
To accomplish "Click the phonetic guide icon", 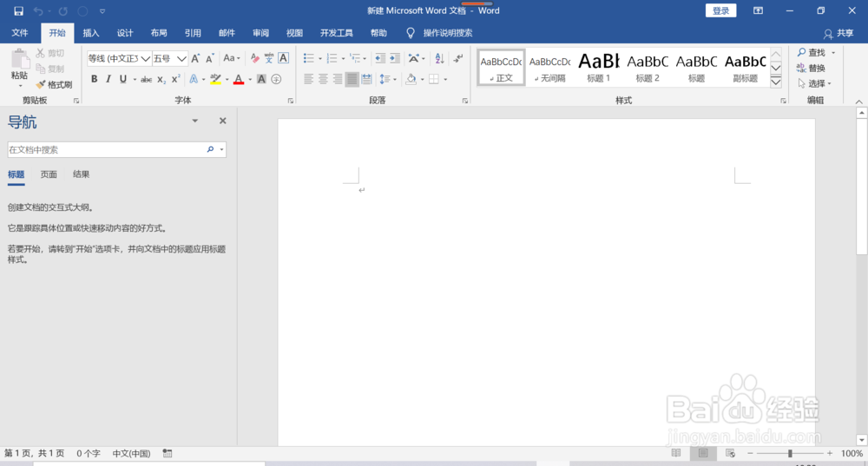I will tap(269, 58).
